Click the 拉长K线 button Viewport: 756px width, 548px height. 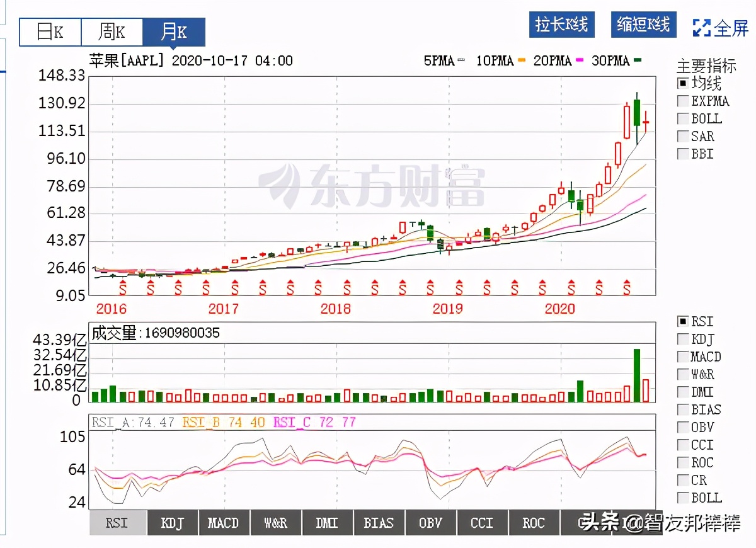point(561,25)
